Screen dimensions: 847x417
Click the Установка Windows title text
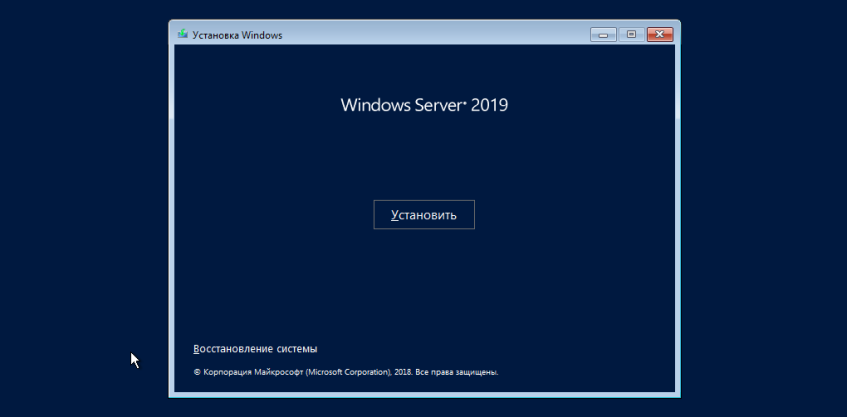point(237,35)
